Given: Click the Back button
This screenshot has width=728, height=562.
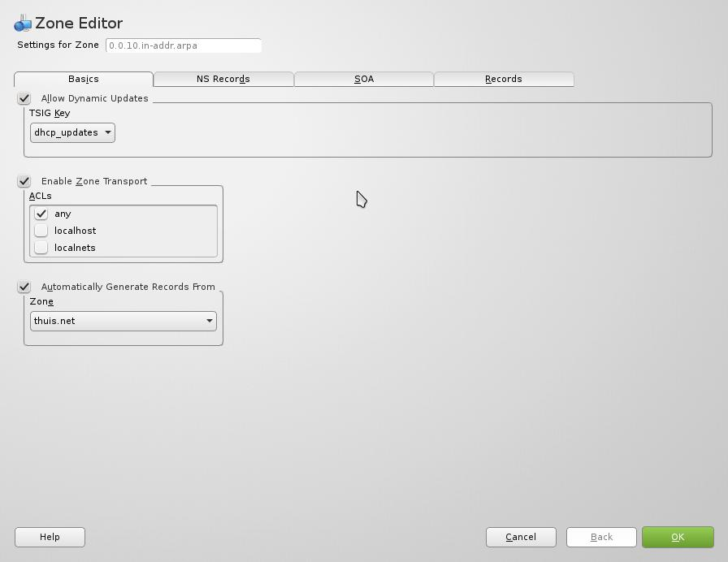Looking at the screenshot, I should pos(601,537).
